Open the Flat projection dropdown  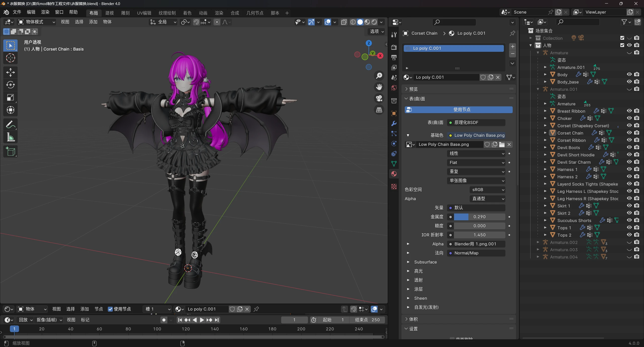coord(476,162)
